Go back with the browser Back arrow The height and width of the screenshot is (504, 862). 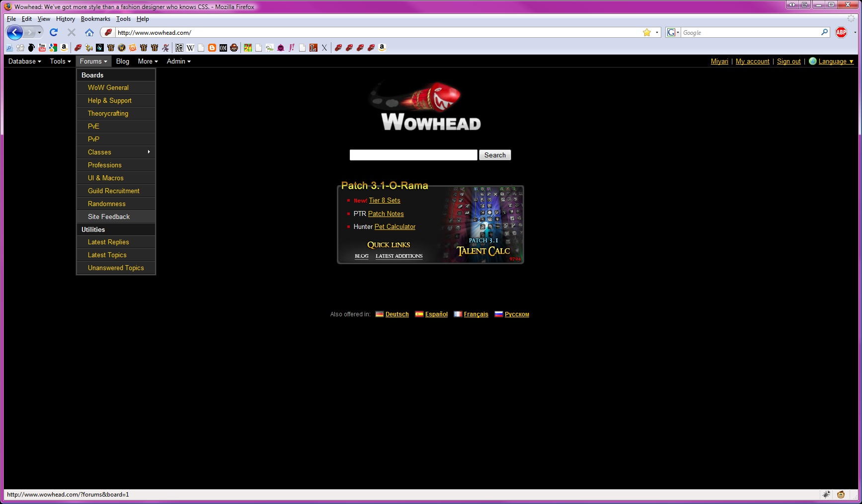tap(15, 32)
